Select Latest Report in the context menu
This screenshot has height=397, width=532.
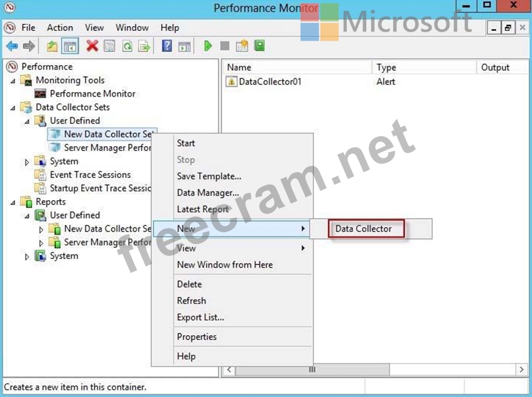tap(232, 209)
